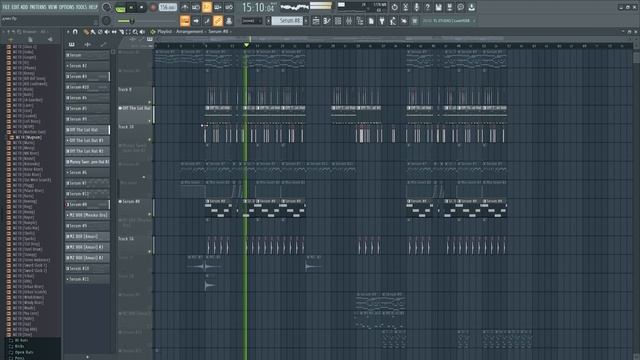Toggle wait for input to start
The width and height of the screenshot is (640, 360).
pos(196,7)
